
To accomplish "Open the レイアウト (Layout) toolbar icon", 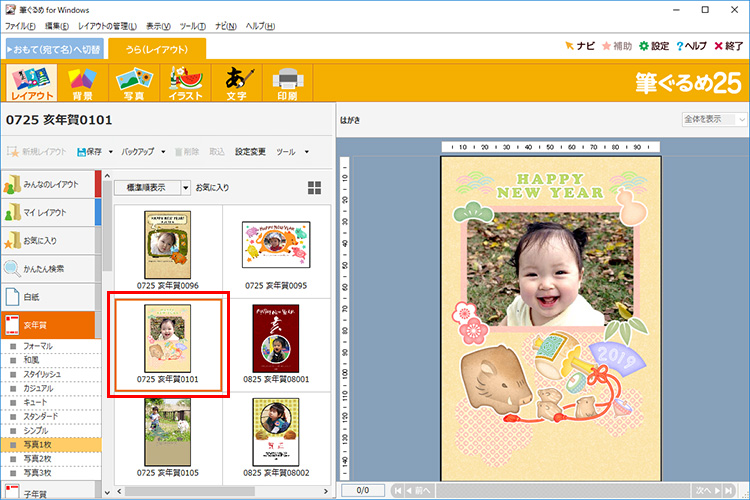I will click(x=32, y=83).
